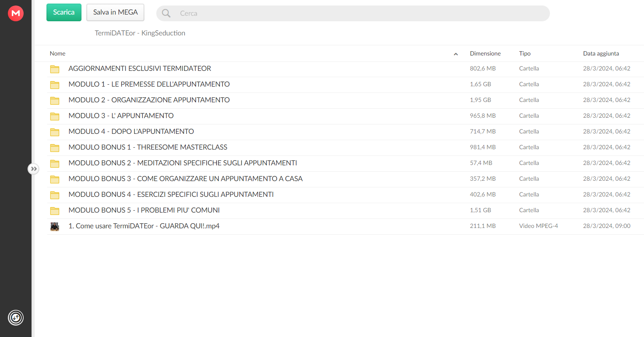
Task: Click size value 981,4 MB
Action: (483, 147)
